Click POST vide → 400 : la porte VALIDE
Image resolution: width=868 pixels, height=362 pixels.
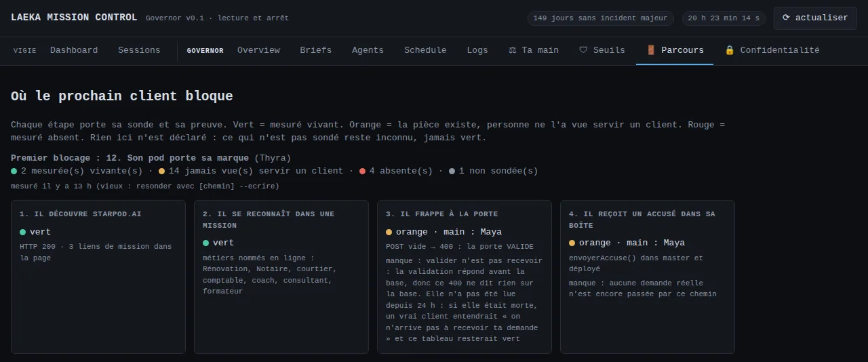point(460,247)
